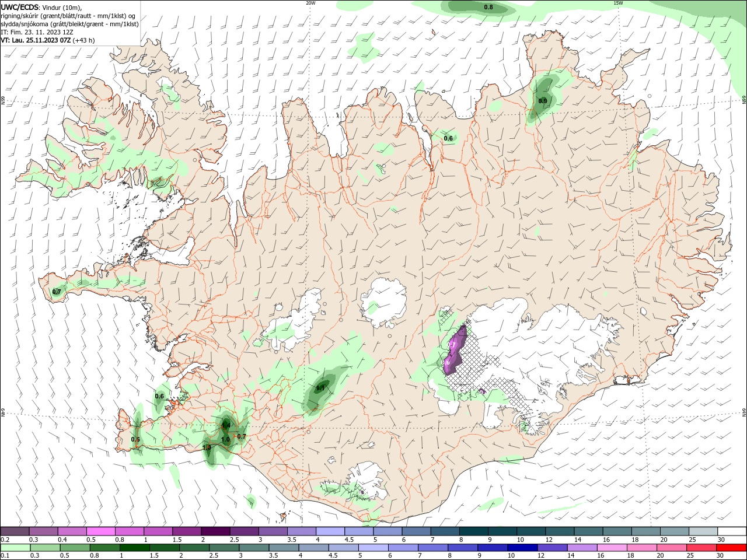This screenshot has width=747, height=560.
Task: Click the 1.4 precipitation value in the southwest
Action: 226,426
